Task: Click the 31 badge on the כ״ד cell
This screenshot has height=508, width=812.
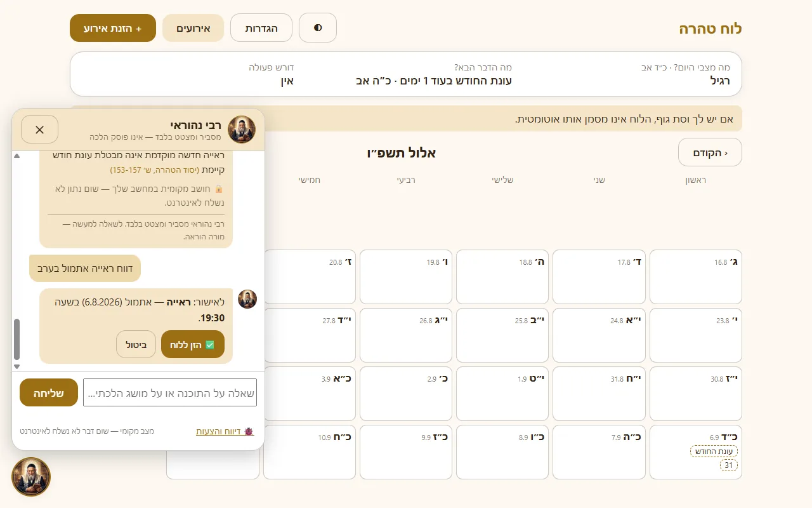Action: click(728, 465)
